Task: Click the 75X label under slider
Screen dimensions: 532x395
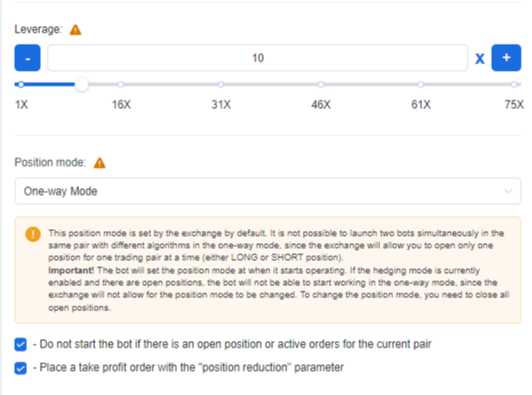Action: (x=514, y=104)
